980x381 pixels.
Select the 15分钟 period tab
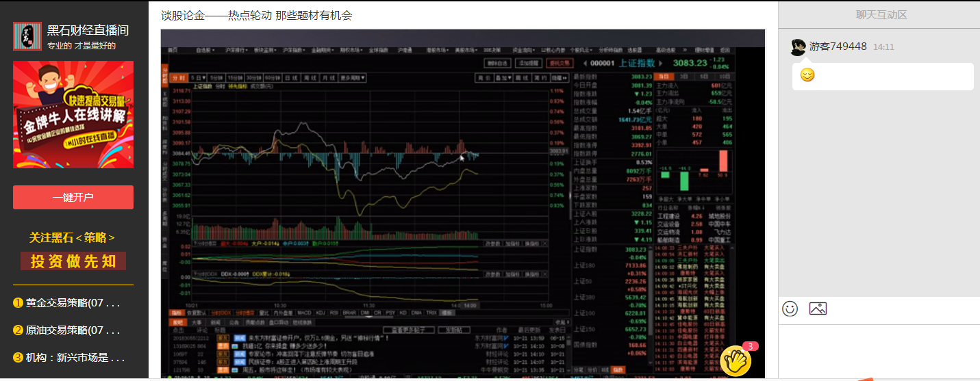[x=236, y=78]
